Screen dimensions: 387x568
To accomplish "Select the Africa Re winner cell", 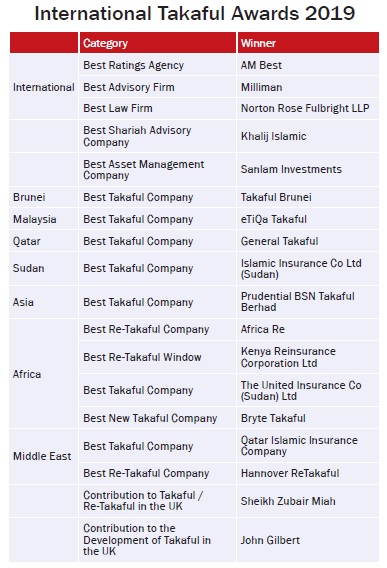I will [308, 329].
